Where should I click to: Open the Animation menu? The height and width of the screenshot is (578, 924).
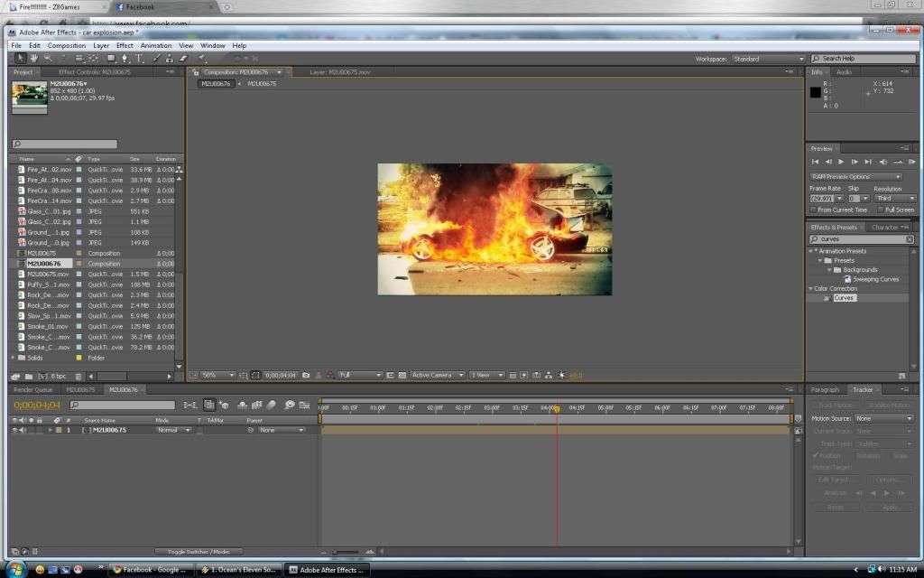click(x=155, y=45)
